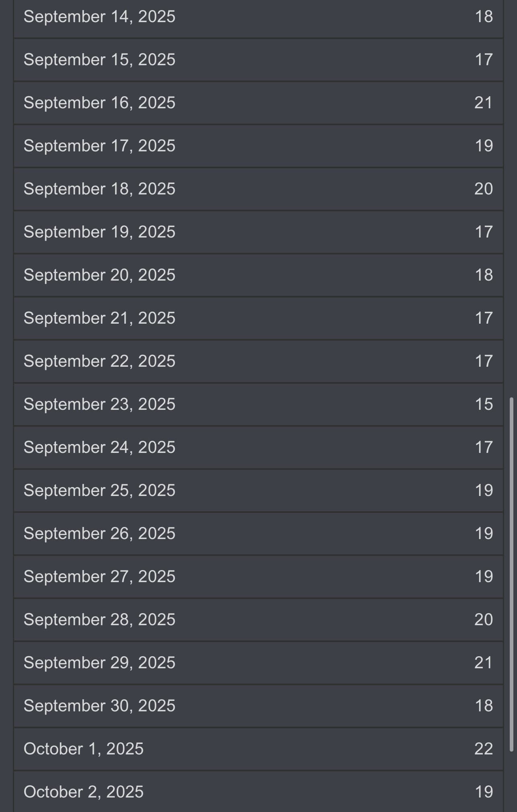The height and width of the screenshot is (812, 517).
Task: Select the September 20, 2025 row
Action: click(258, 275)
